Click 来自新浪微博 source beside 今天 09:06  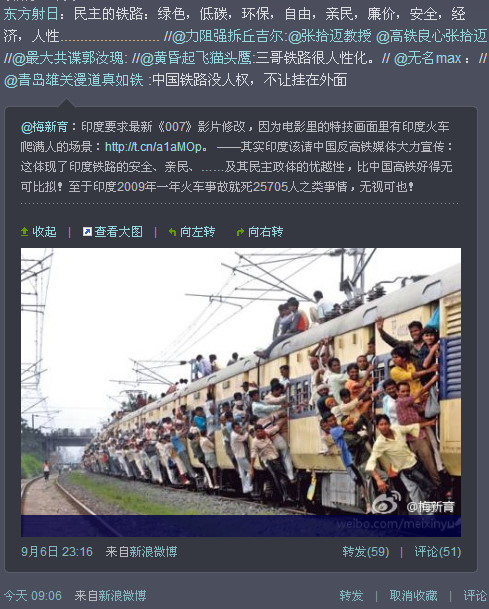[x=110, y=595]
